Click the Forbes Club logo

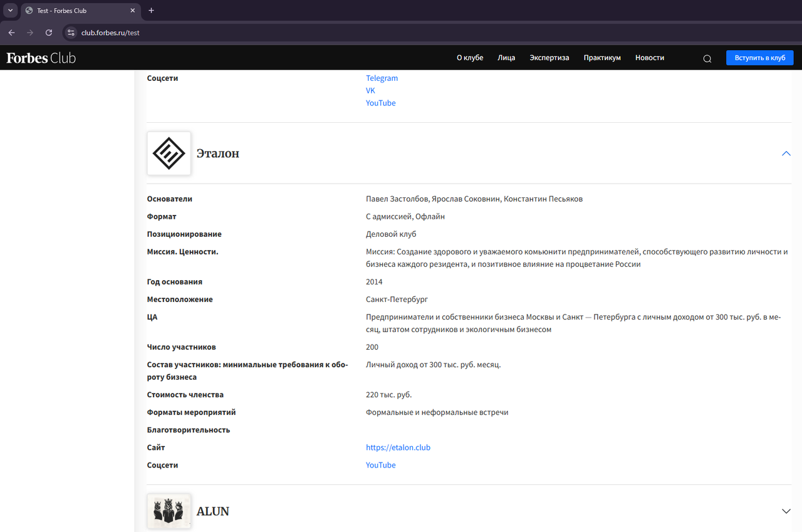(41, 58)
